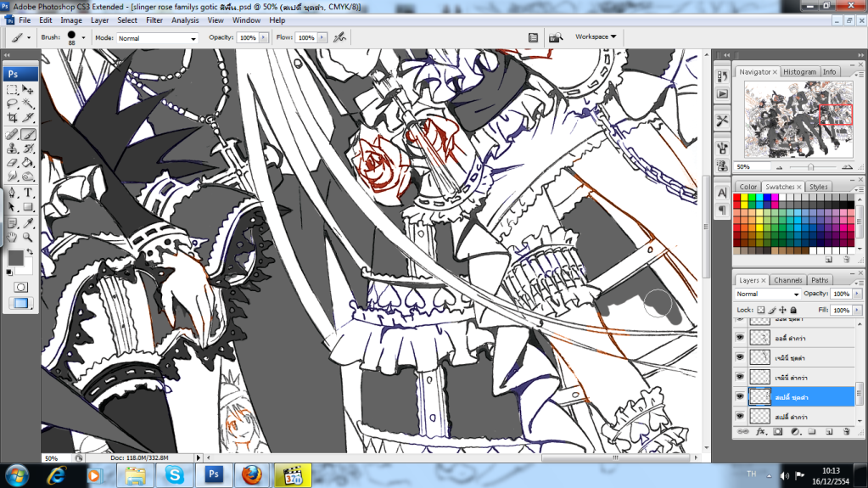
Task: Select the Path Selection tool
Action: pyautogui.click(x=12, y=207)
